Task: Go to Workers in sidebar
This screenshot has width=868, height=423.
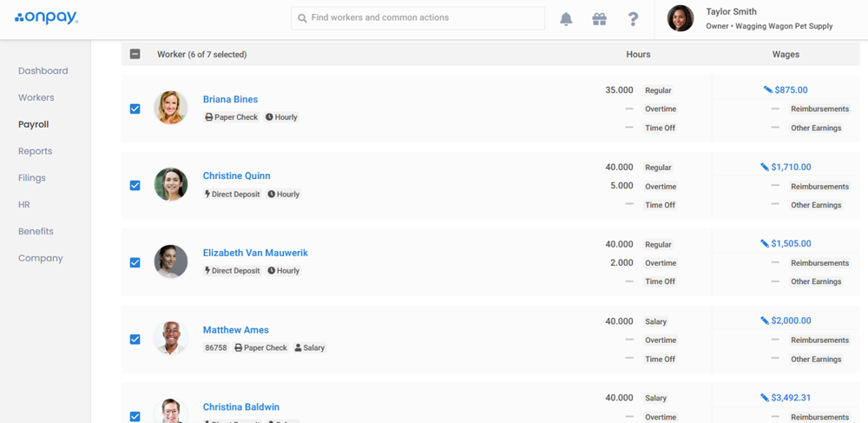Action: coord(36,97)
